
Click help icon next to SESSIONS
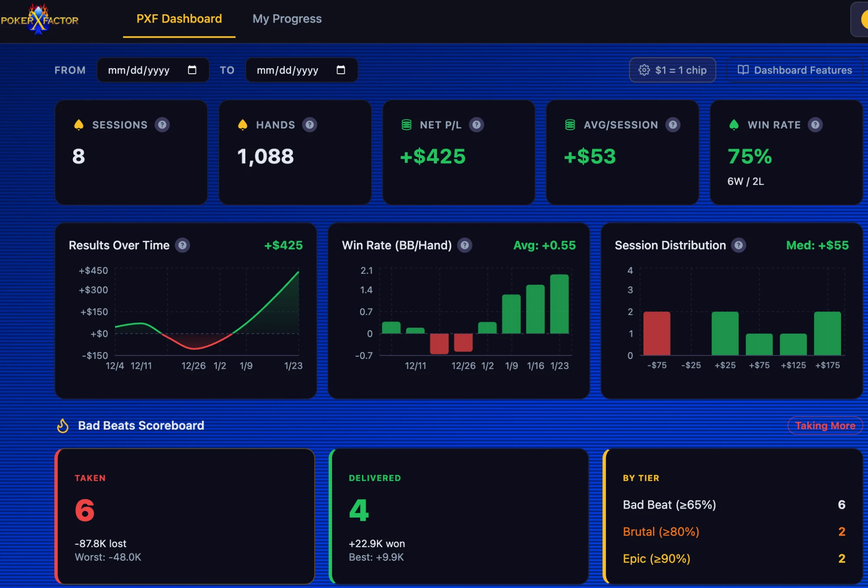pos(162,125)
